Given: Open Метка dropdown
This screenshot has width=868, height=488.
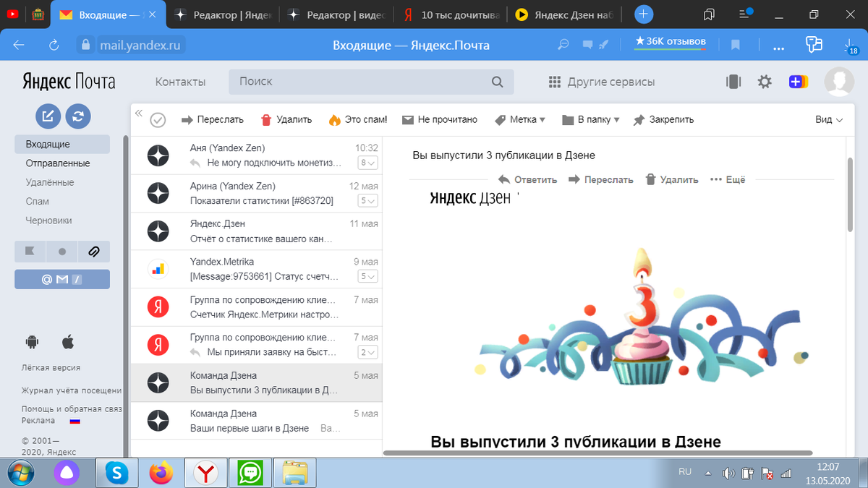Looking at the screenshot, I should [519, 120].
